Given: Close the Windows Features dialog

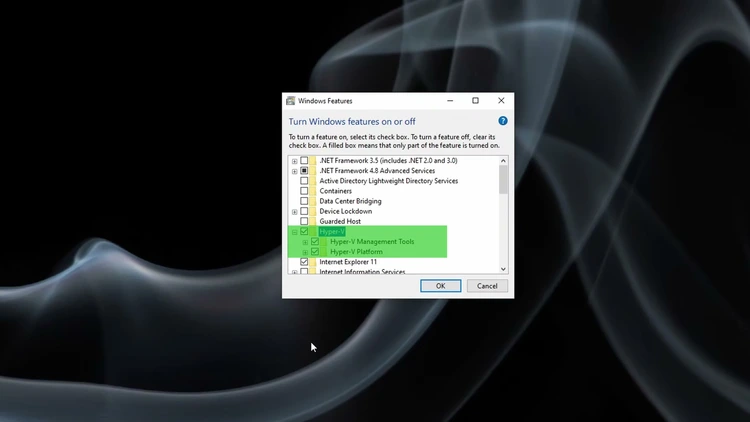Looking at the screenshot, I should (501, 100).
